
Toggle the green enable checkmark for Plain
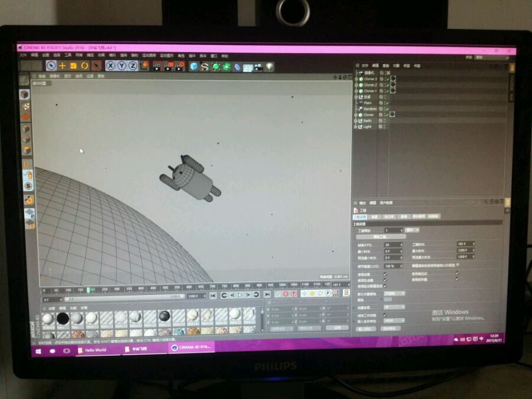pyautogui.click(x=387, y=103)
